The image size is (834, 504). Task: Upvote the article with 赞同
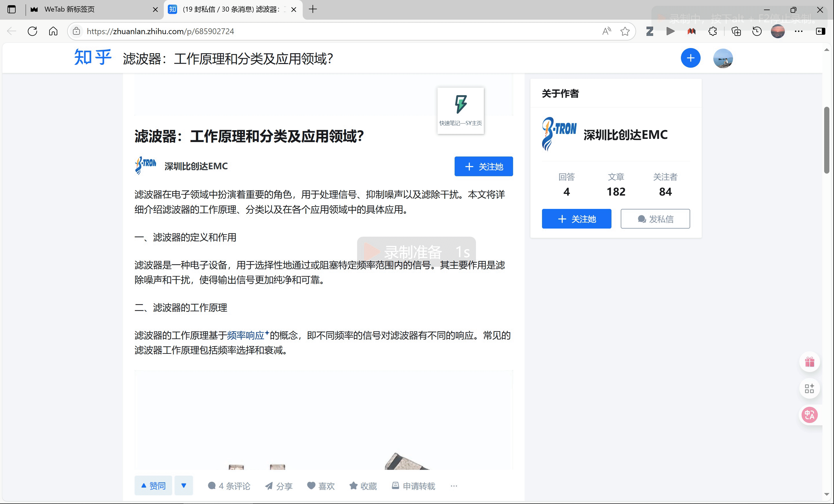pos(153,486)
